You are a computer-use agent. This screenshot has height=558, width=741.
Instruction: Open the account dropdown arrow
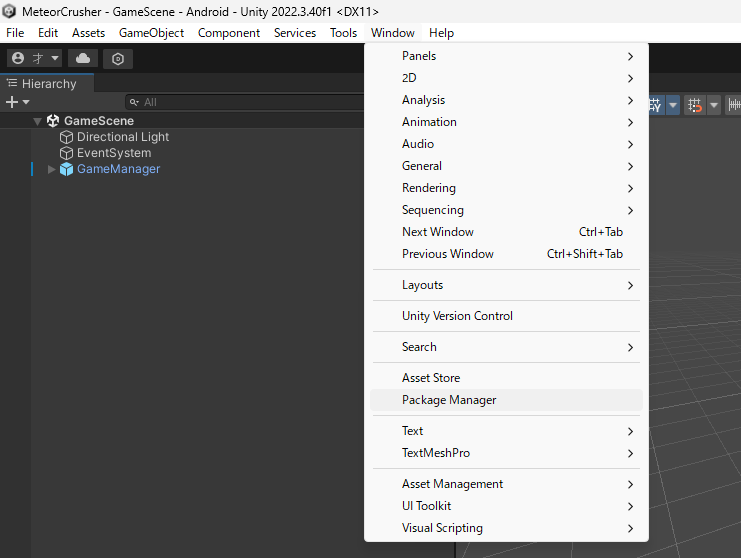55,58
